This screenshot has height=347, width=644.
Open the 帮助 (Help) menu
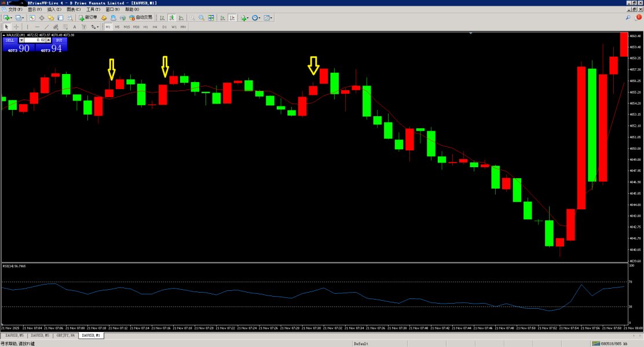pos(132,9)
